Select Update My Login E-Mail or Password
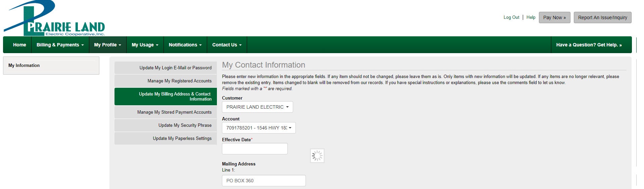 [x=166, y=68]
